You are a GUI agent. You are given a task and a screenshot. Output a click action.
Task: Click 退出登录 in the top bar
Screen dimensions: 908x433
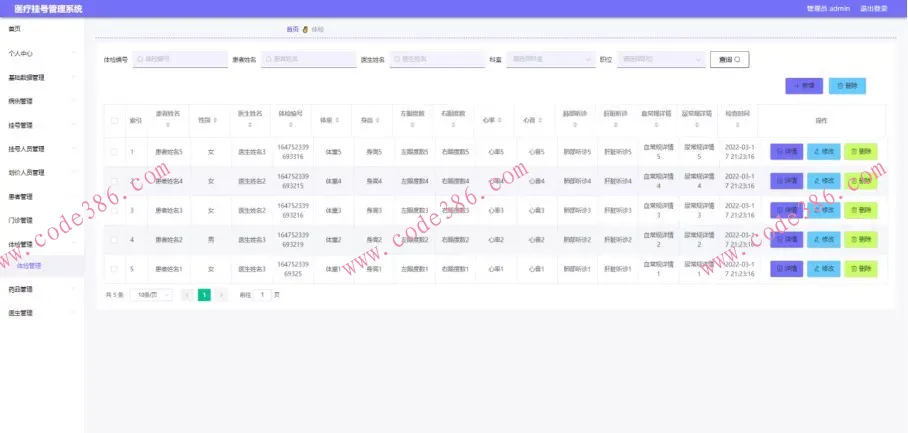(873, 9)
